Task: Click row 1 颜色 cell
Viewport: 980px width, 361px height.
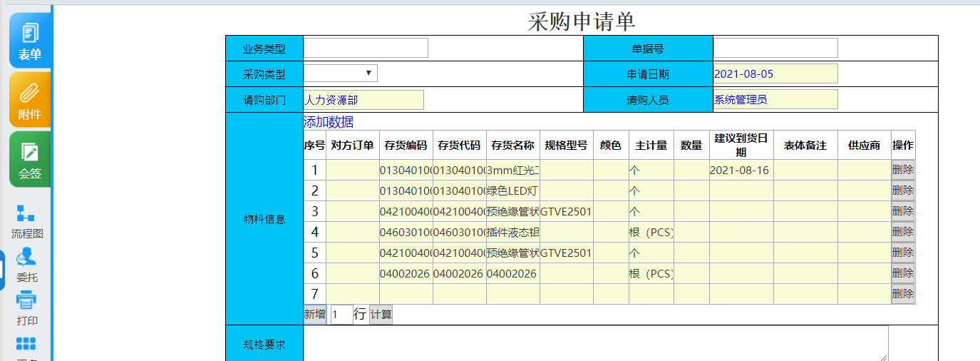Action: click(x=611, y=170)
